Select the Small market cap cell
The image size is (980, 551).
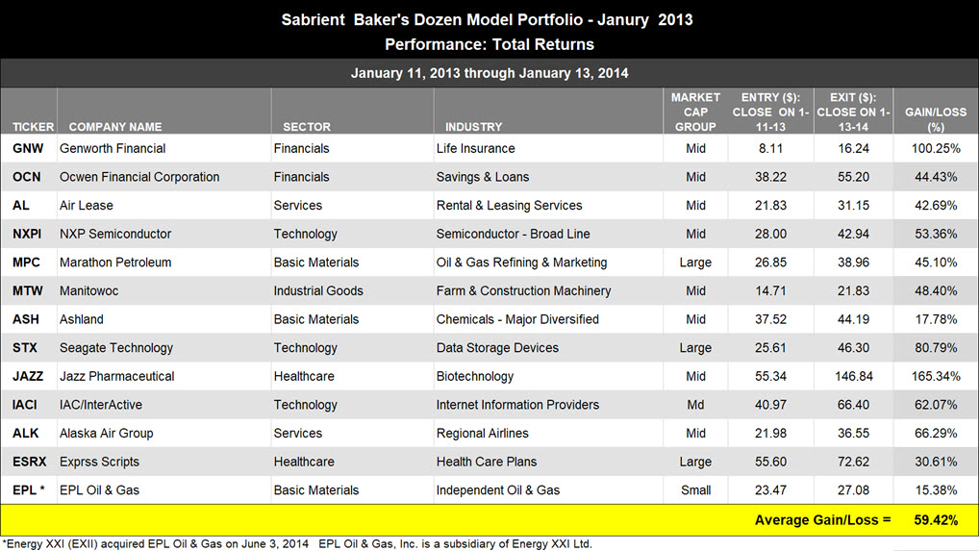695,490
